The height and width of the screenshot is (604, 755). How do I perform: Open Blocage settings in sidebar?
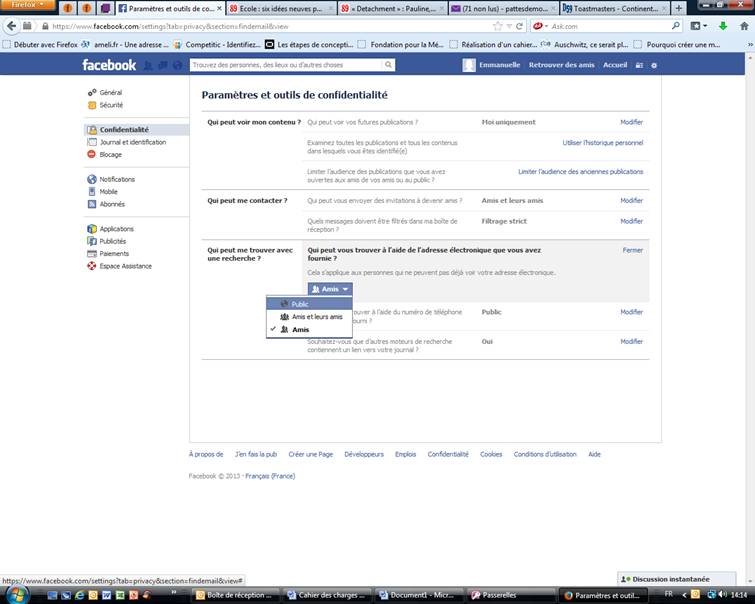tap(110, 155)
